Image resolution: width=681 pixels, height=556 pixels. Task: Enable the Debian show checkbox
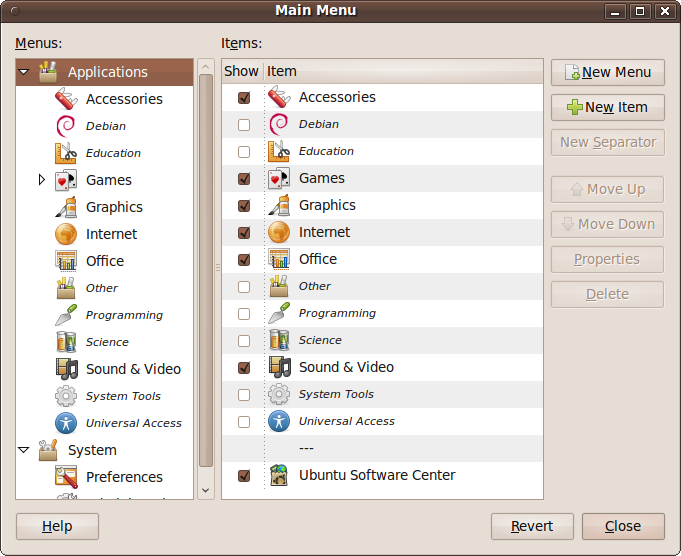(244, 125)
